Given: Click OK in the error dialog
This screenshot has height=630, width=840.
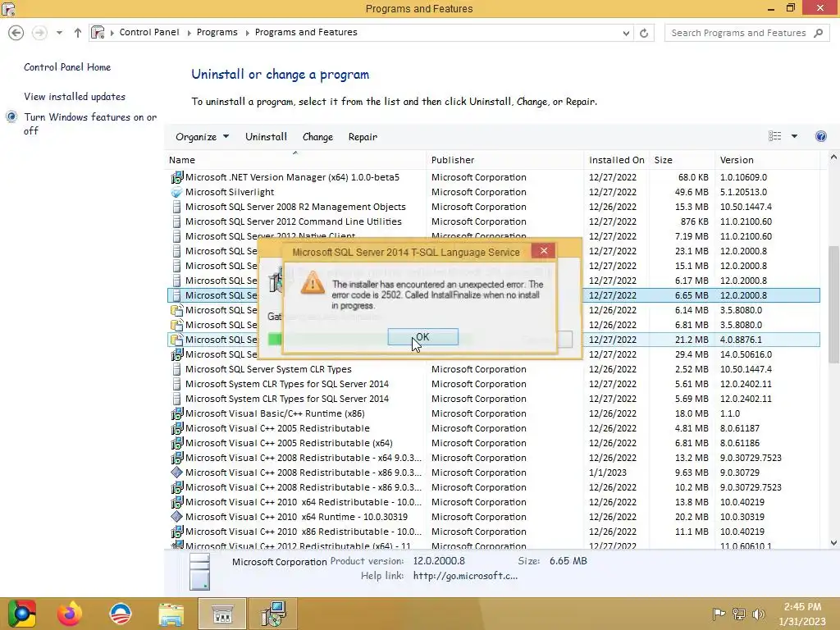Looking at the screenshot, I should (422, 337).
